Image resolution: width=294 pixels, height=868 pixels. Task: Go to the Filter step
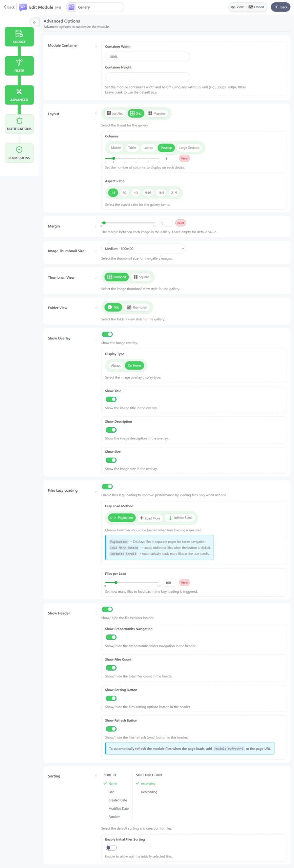click(x=19, y=66)
